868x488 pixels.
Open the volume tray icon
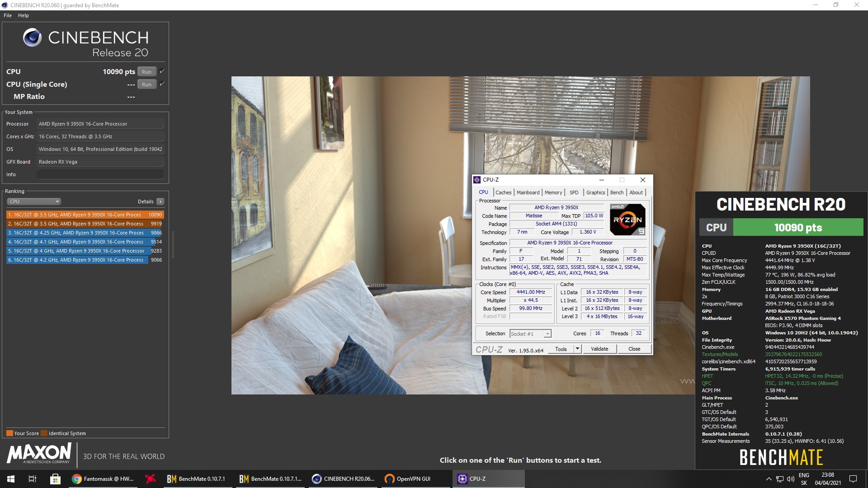coord(791,479)
